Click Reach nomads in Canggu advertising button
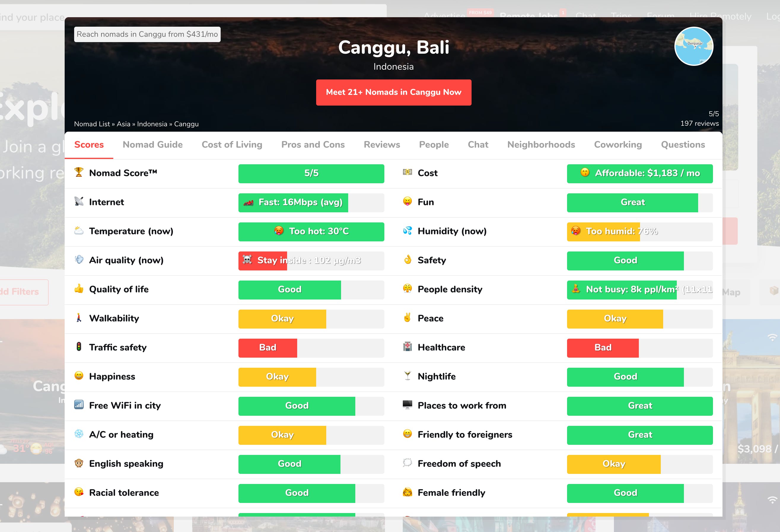Image resolution: width=780 pixels, height=532 pixels. 147,34
